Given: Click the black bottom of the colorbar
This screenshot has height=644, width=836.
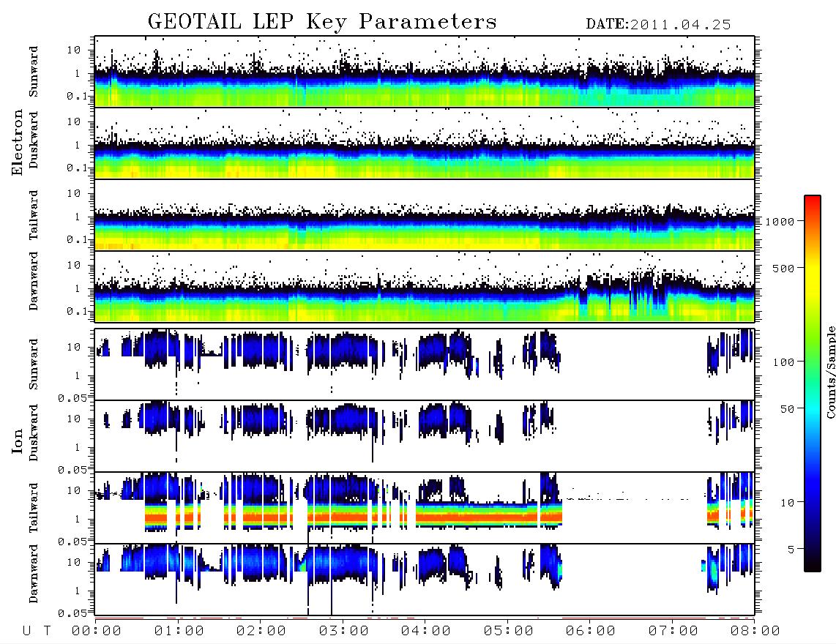Looking at the screenshot, I should (813, 564).
